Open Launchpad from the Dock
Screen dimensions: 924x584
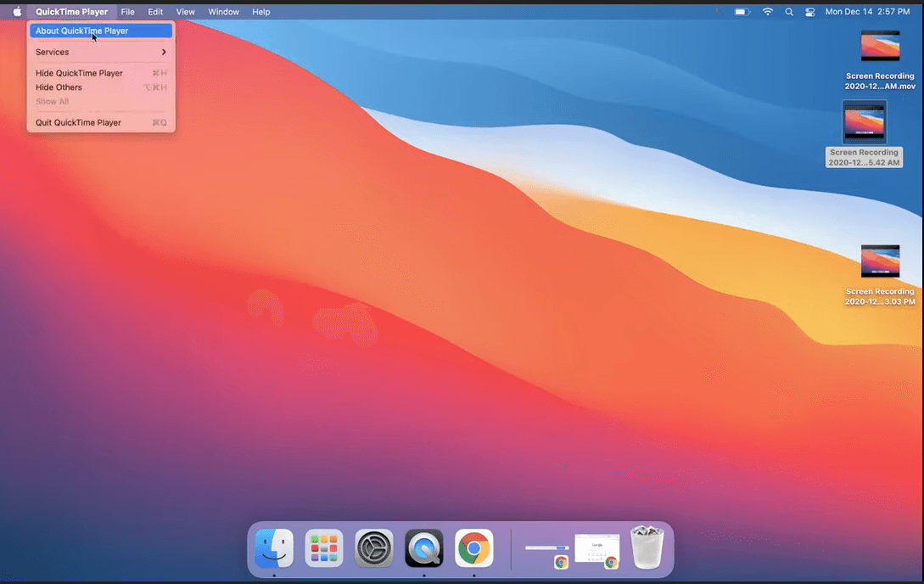tap(324, 548)
